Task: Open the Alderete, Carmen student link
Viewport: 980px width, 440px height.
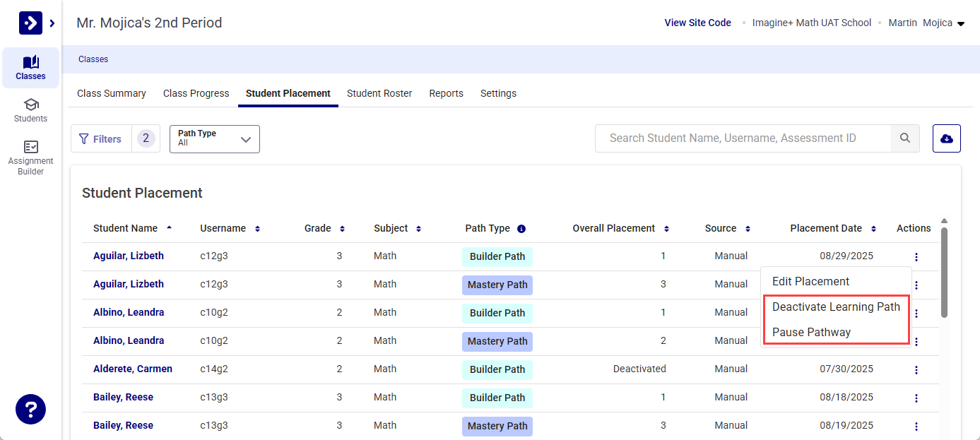Action: pyautogui.click(x=133, y=369)
